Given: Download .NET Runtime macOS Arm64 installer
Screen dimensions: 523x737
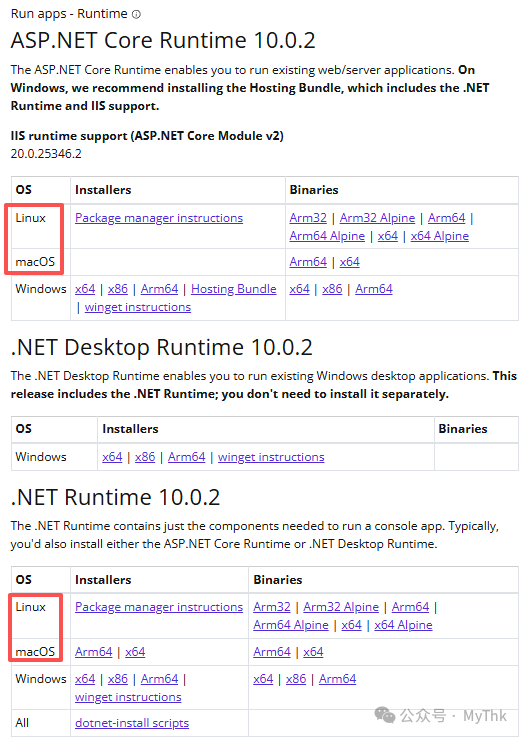Looking at the screenshot, I should (94, 652).
